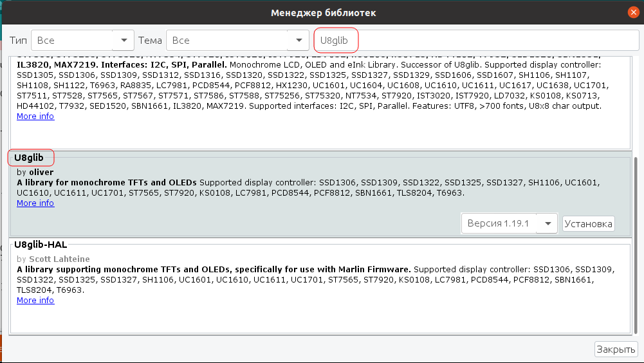The height and width of the screenshot is (363, 644).
Task: Open the Тип selector showing Все
Action: coord(72,40)
